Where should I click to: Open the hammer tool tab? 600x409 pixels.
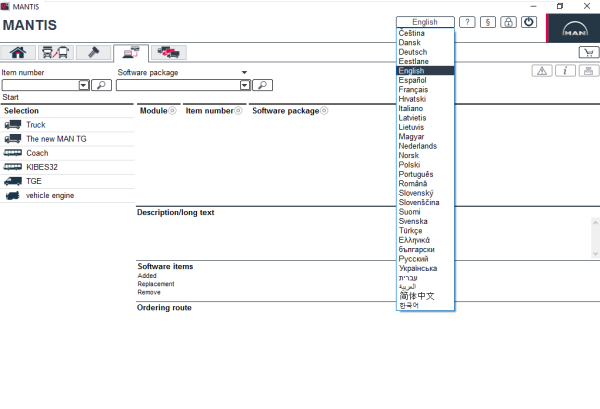tap(93, 52)
